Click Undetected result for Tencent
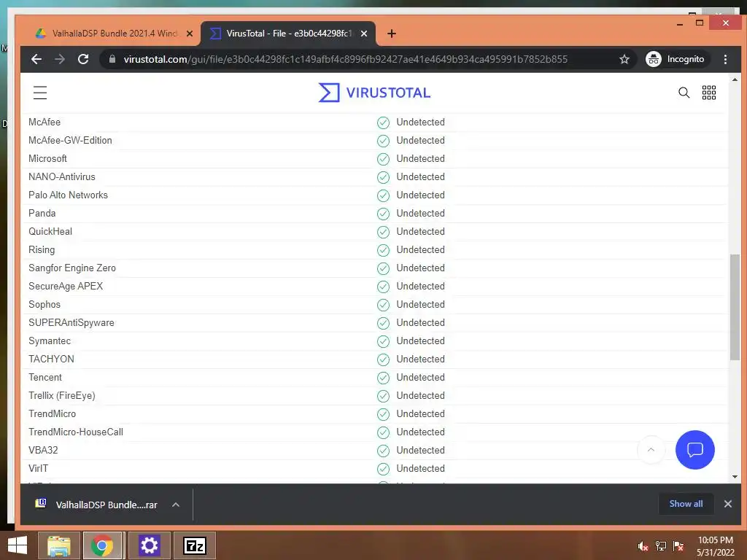The height and width of the screenshot is (560, 747). pos(420,378)
